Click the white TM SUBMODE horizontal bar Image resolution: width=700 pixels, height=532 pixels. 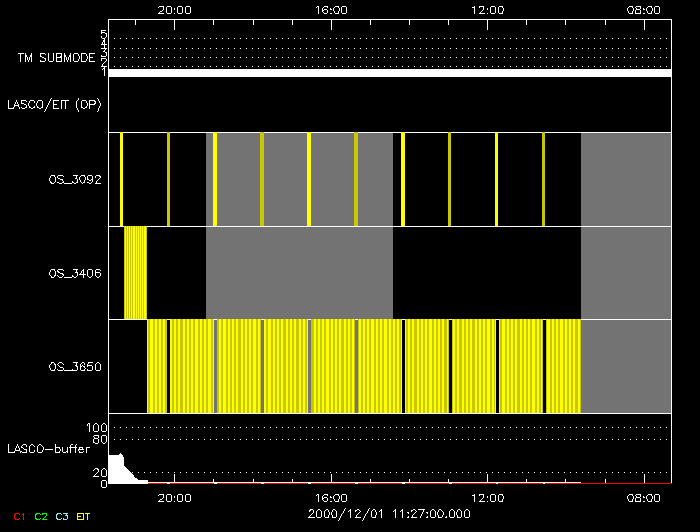(x=389, y=73)
